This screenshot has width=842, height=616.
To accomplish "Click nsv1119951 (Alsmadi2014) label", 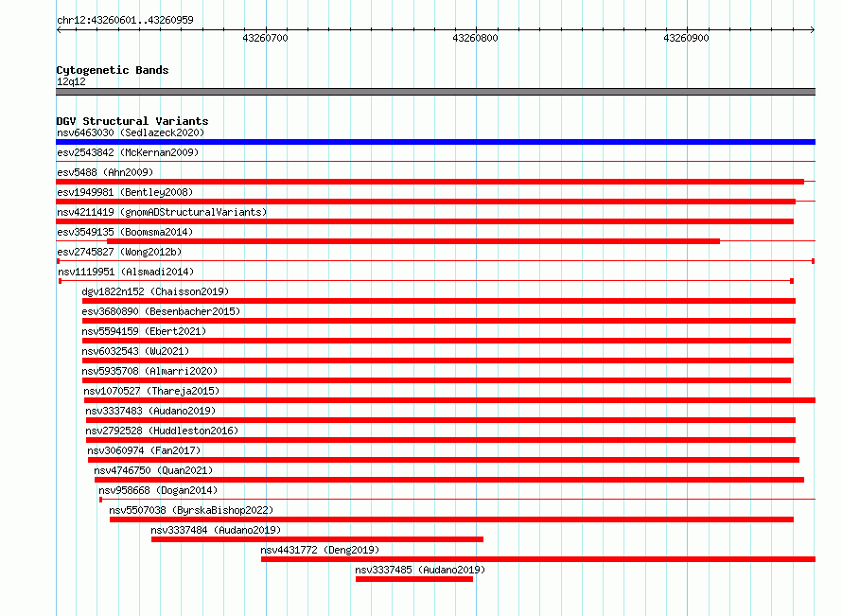I will pyautogui.click(x=126, y=272).
